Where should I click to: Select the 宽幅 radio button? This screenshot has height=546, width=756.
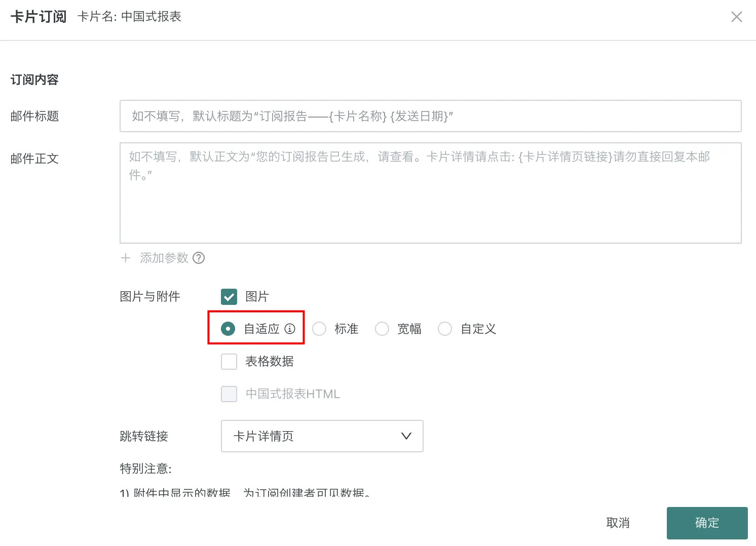382,329
